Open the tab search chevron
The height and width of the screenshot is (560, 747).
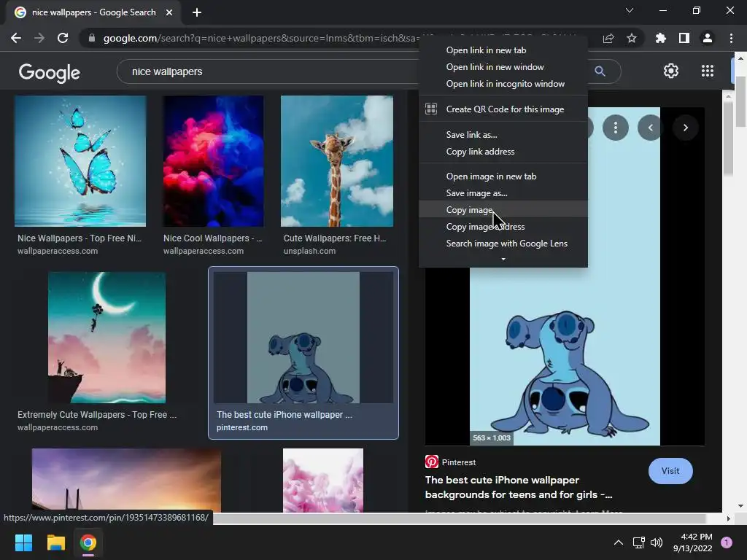pos(630,10)
